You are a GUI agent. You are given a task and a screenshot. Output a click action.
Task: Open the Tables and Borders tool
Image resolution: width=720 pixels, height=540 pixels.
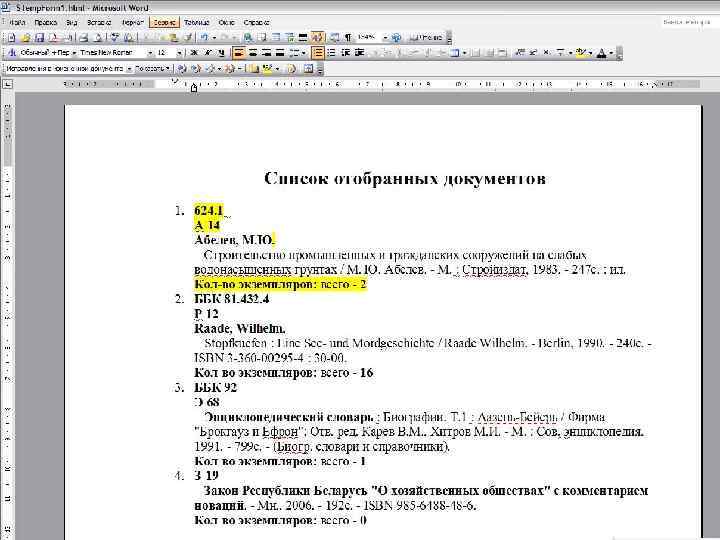click(262, 38)
